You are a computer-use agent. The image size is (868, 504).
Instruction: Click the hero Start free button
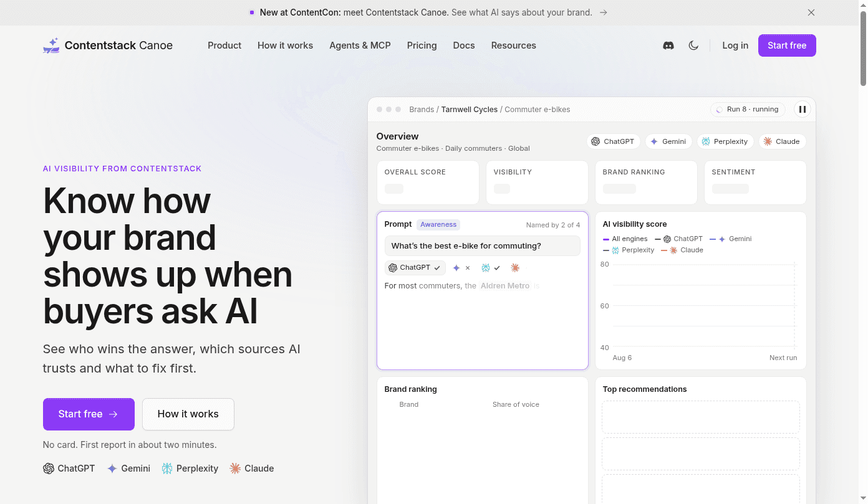[x=89, y=414]
